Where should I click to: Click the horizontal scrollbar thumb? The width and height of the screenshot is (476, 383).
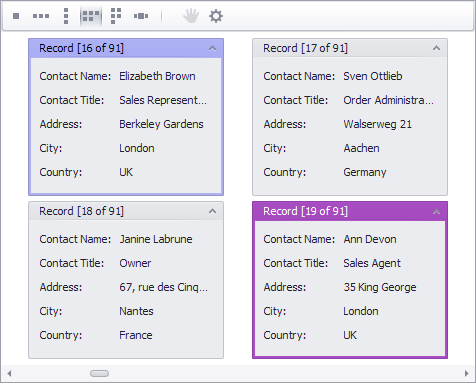click(x=99, y=373)
